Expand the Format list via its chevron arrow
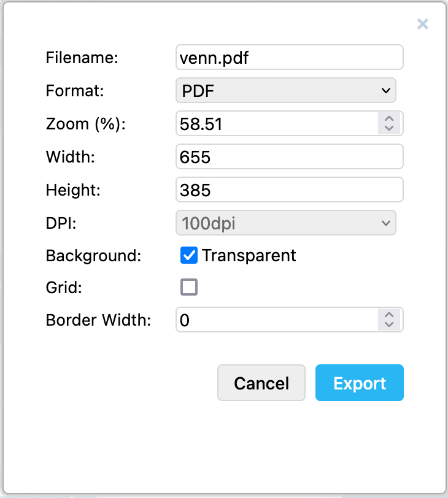Image resolution: width=448 pixels, height=498 pixels. tap(387, 90)
